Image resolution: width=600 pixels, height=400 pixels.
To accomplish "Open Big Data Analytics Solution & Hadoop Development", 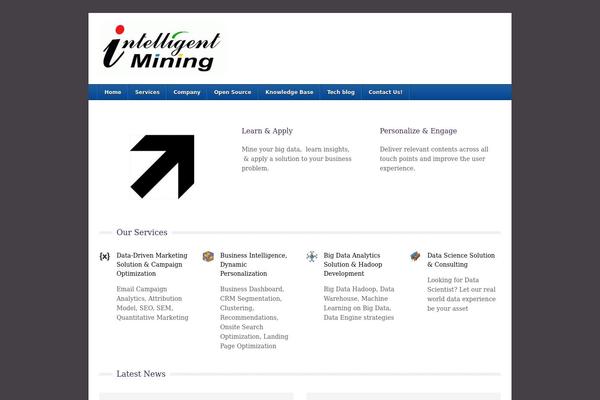I will pos(353,264).
